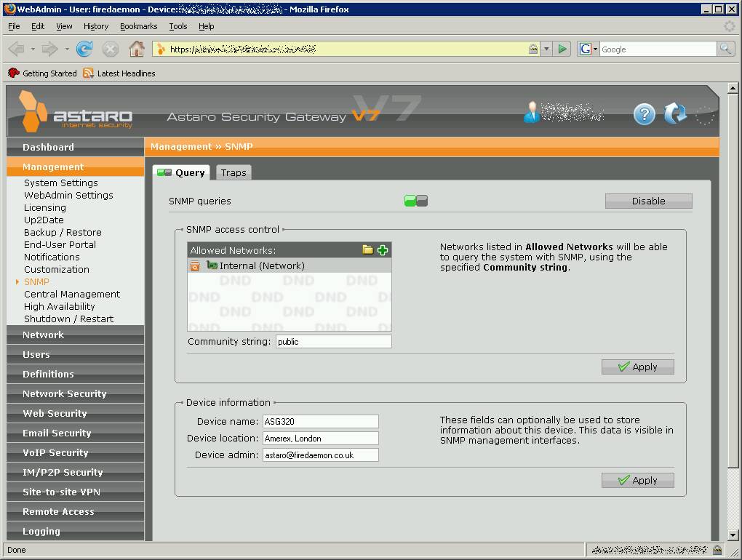Click the search magnifier icon

725,49
